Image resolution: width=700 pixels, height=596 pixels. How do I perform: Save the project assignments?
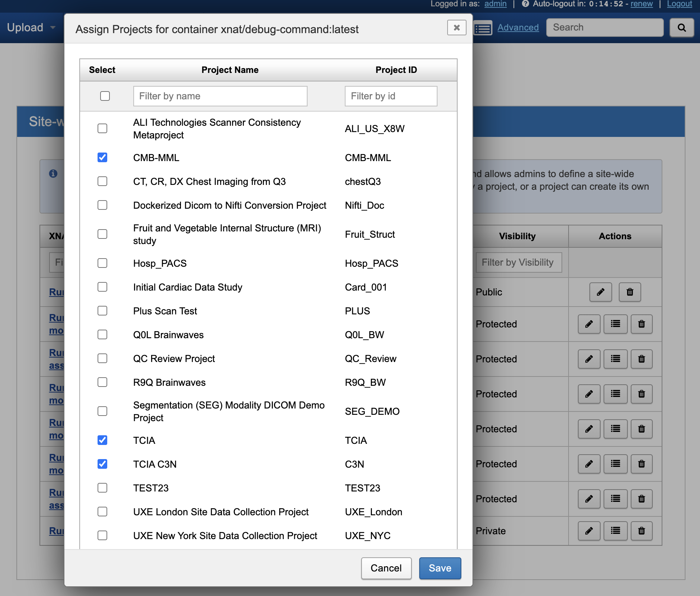tap(440, 568)
